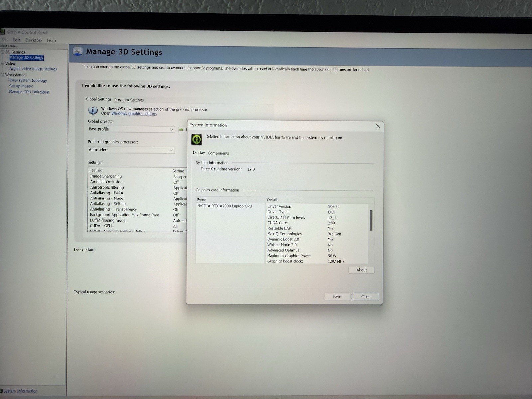Viewport: 532px width, 399px height.
Task: Click the NVIDIA Control Panel title bar icon
Action: [x=3, y=32]
